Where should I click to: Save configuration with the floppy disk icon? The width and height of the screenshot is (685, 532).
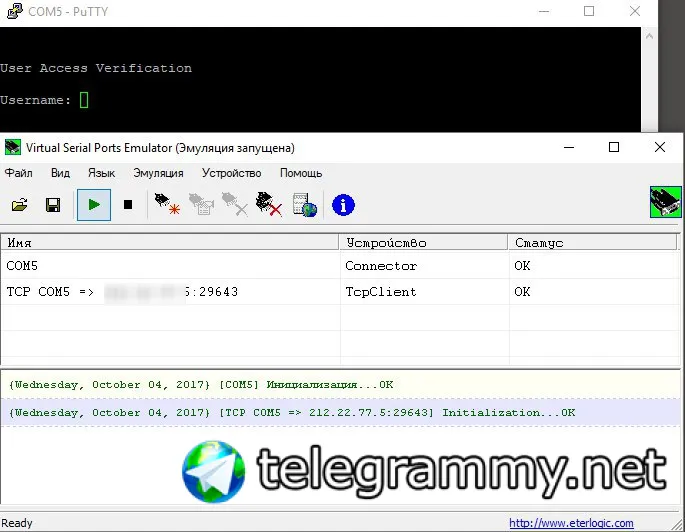[x=53, y=205]
